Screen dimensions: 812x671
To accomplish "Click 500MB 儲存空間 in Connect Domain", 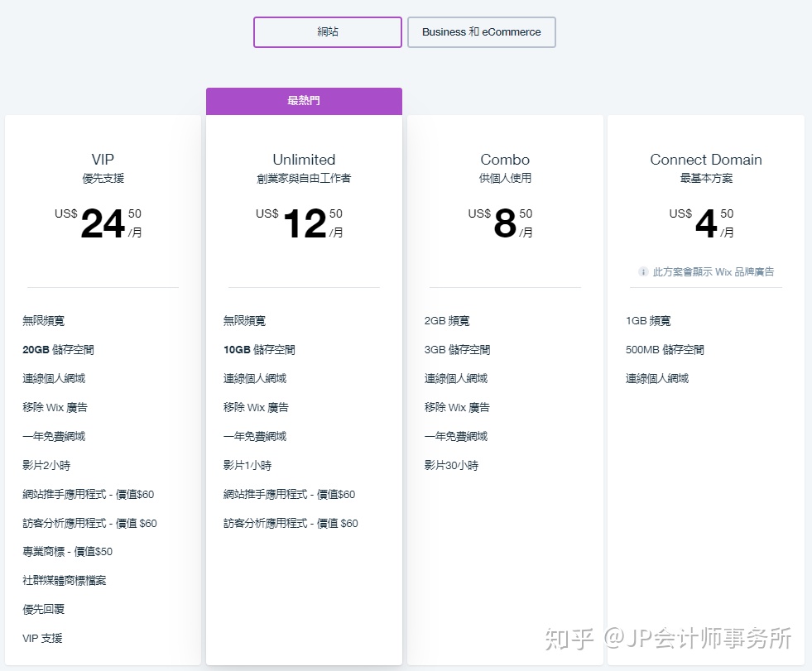I will (x=665, y=350).
